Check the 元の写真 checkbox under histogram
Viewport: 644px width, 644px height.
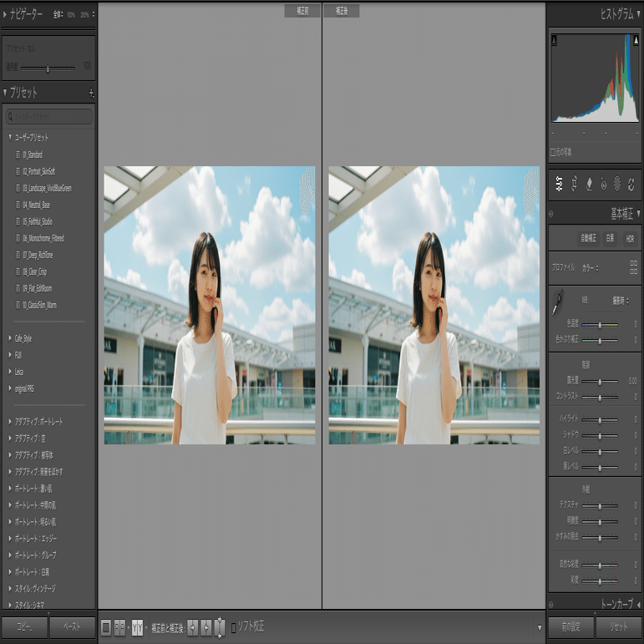(x=553, y=152)
